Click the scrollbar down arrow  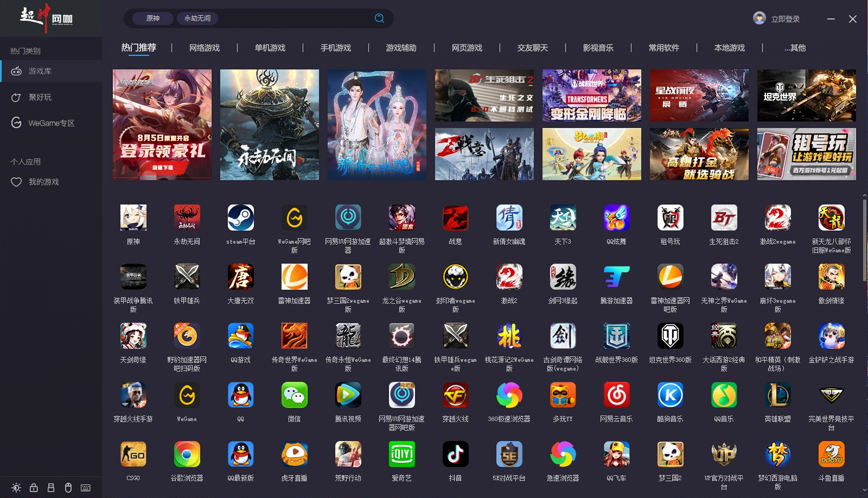coord(864,490)
